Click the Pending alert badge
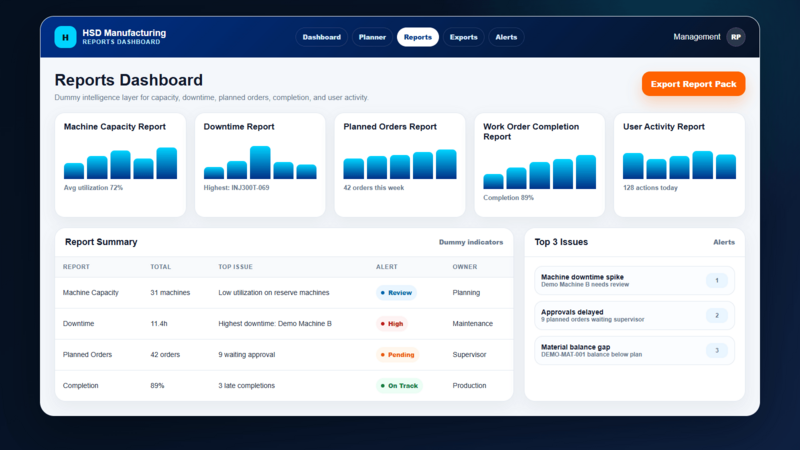Viewport: 800px width, 450px height. [x=397, y=355]
